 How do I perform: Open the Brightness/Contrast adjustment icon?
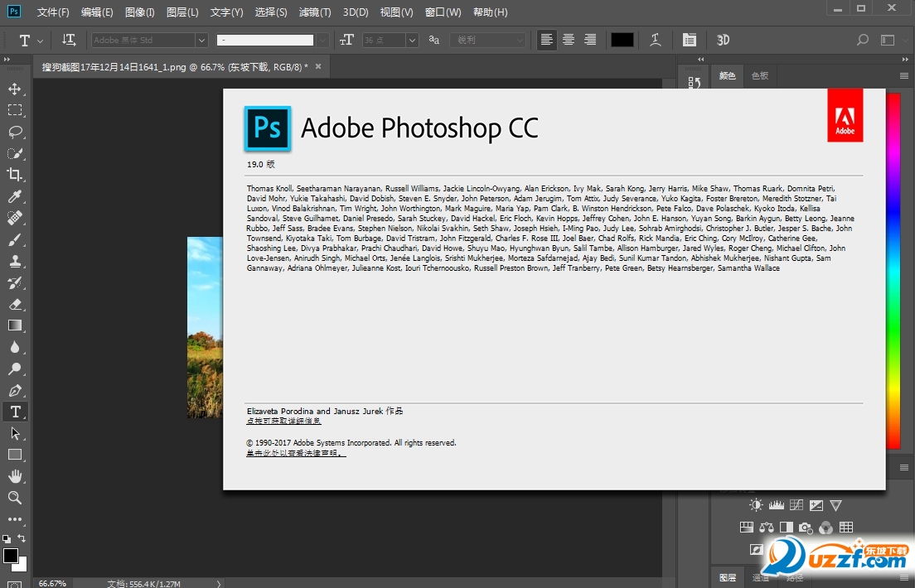point(754,504)
